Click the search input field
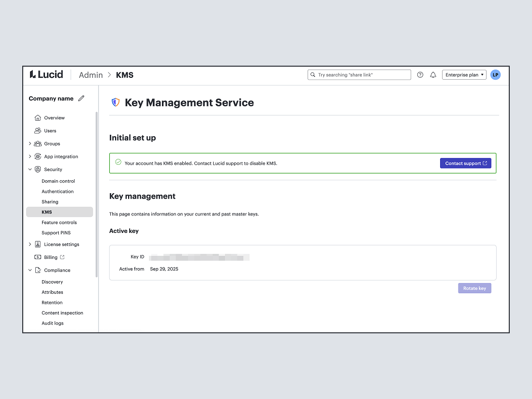This screenshot has width=532, height=399. coord(359,75)
